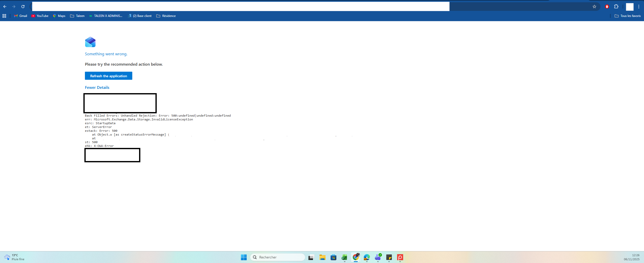Click Refresh the application button
644x263 pixels.
click(109, 76)
